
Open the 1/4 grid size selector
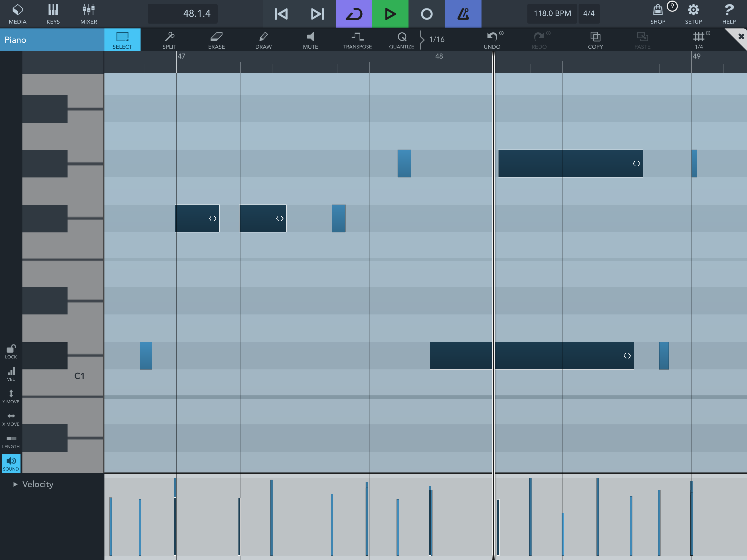(699, 40)
